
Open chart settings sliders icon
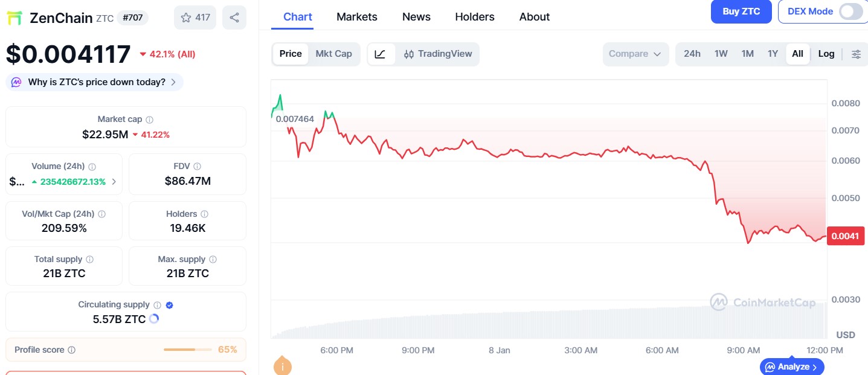click(856, 54)
